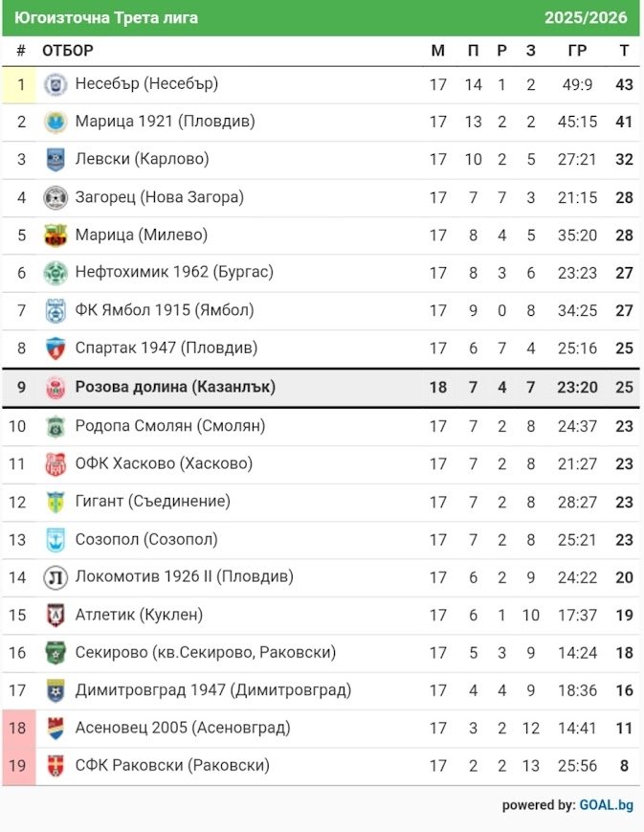Image resolution: width=644 pixels, height=832 pixels.
Task: Click the Нефтохимик 1962 green logo
Action: tap(56, 273)
